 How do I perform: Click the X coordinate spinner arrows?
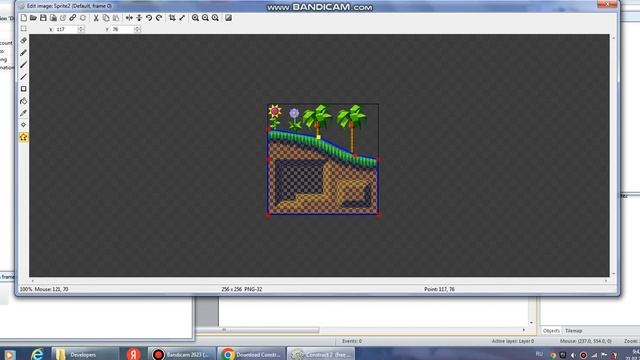pyautogui.click(x=81, y=29)
